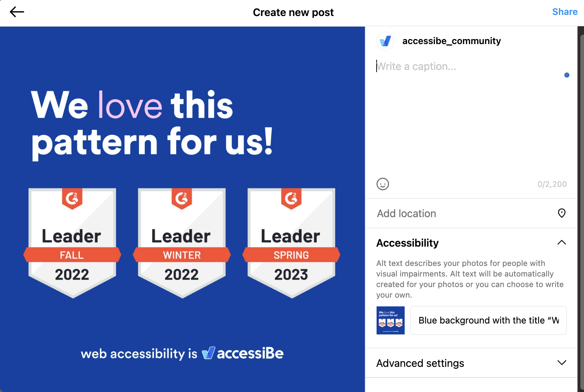Click the accessibe_community username
Viewport: 584px width, 392px height.
coord(452,41)
